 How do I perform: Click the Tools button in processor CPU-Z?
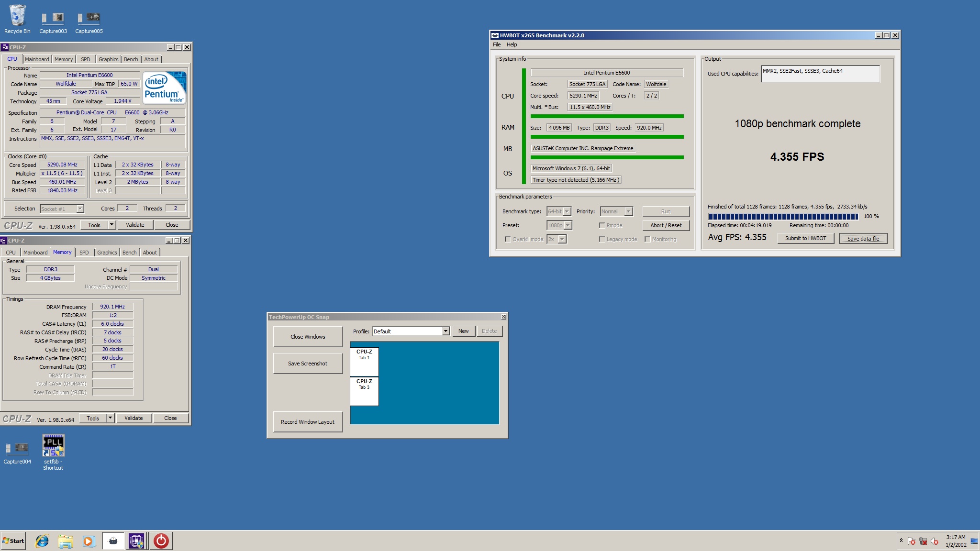point(94,225)
